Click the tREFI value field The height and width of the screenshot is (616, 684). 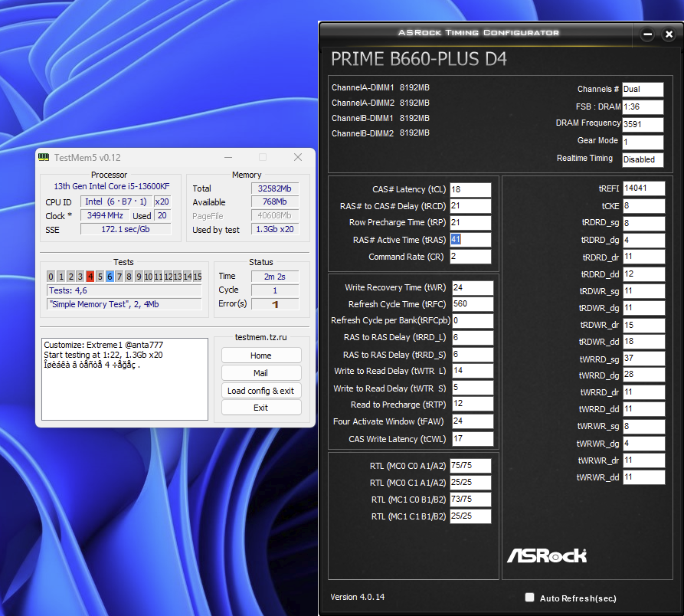pos(643,188)
